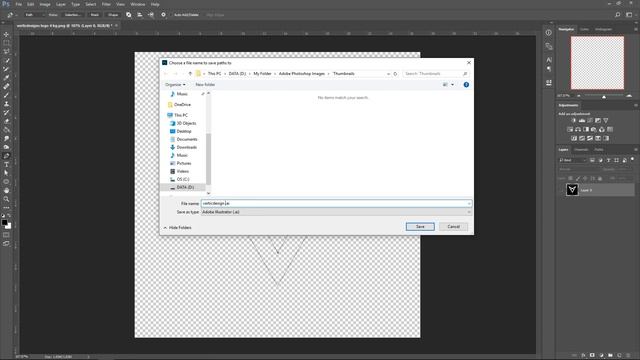Viewport: 640px width, 360px height.
Task: Select the Clone Stamp tool
Action: pos(6,104)
